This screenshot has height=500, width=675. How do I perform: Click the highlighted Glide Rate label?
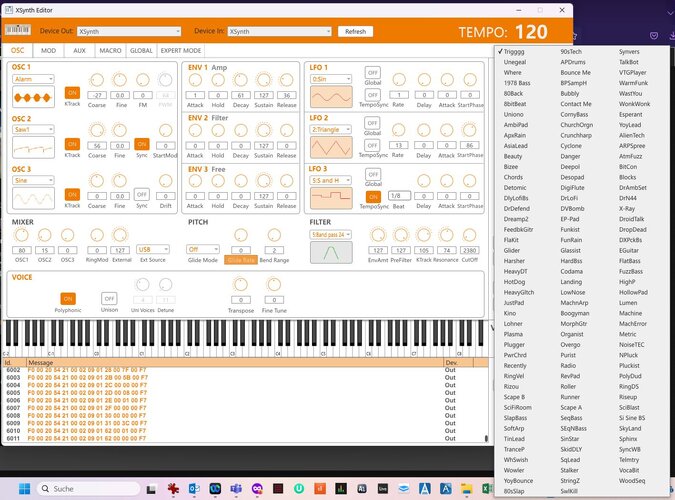pos(241,260)
